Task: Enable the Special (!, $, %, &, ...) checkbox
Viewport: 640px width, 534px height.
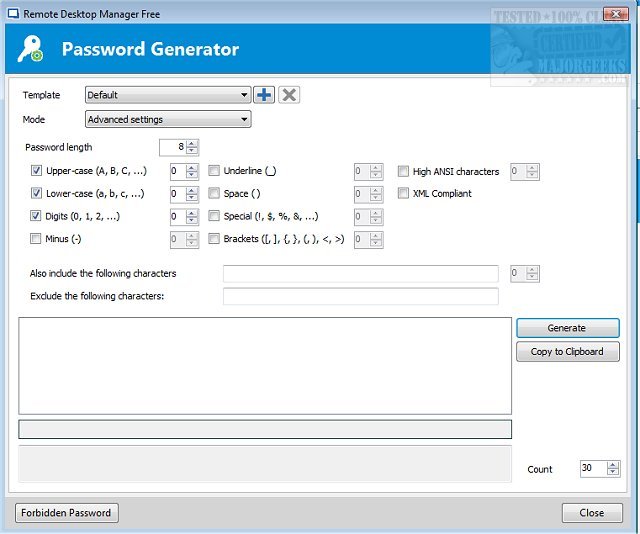Action: 214,216
